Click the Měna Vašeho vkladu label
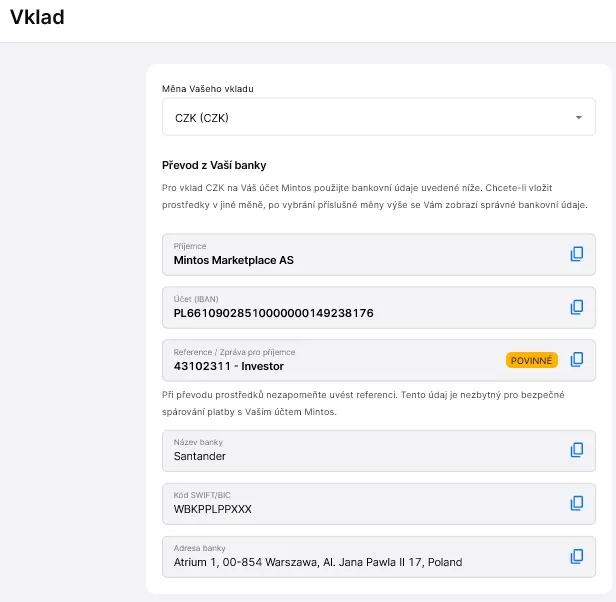 pos(208,89)
